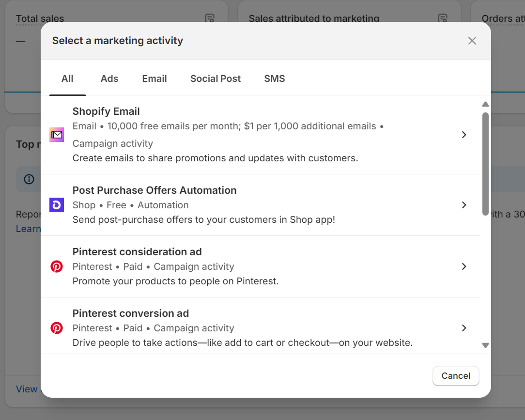Image resolution: width=525 pixels, height=420 pixels.
Task: Click the Post Purchase Offers Shop icon
Action: coord(57,205)
